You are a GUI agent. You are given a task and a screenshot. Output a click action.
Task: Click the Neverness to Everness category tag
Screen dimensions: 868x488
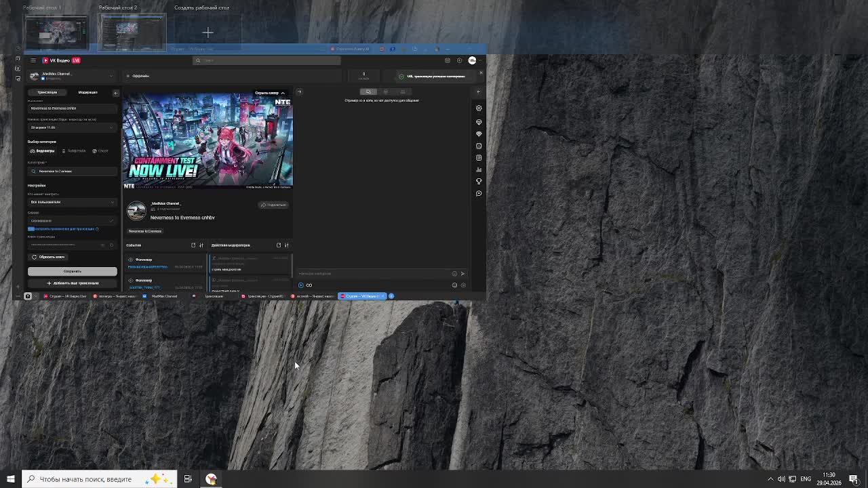145,231
